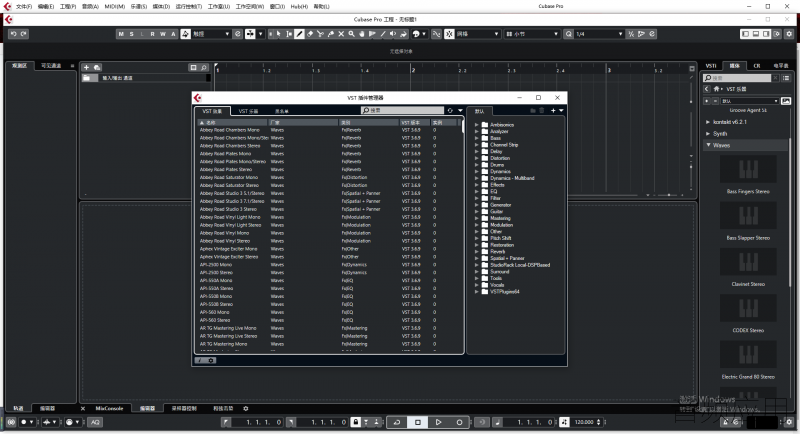Viewport: 800px width, 434px height.
Task: Refresh the VST plugin list
Action: tap(450, 110)
